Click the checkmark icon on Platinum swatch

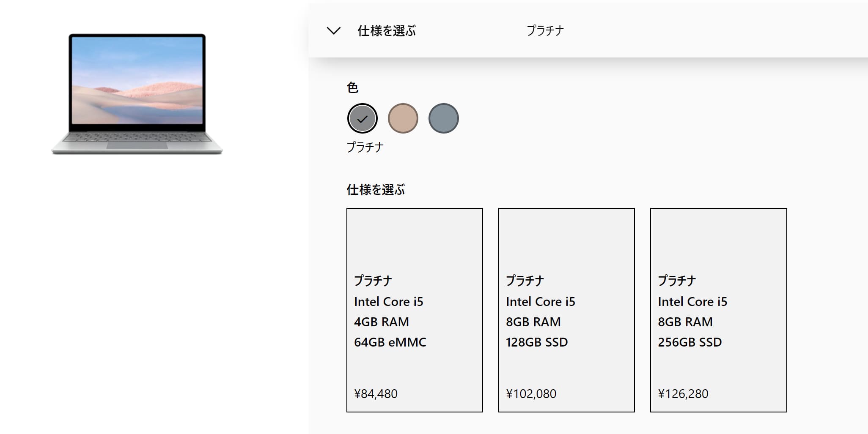(363, 119)
